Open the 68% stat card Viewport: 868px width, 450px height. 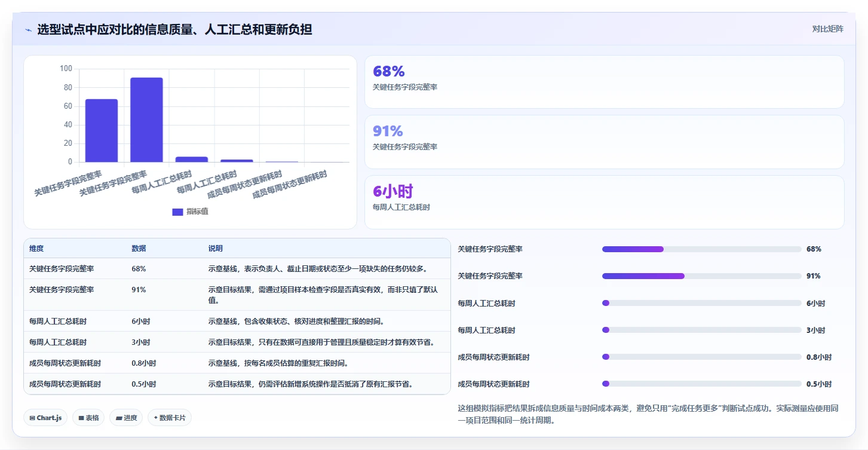tap(604, 82)
